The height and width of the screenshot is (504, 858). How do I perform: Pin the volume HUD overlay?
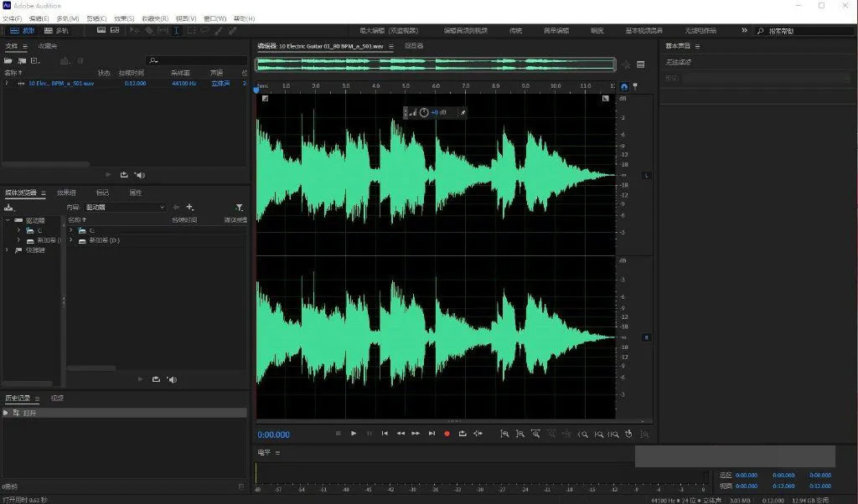pyautogui.click(x=462, y=112)
